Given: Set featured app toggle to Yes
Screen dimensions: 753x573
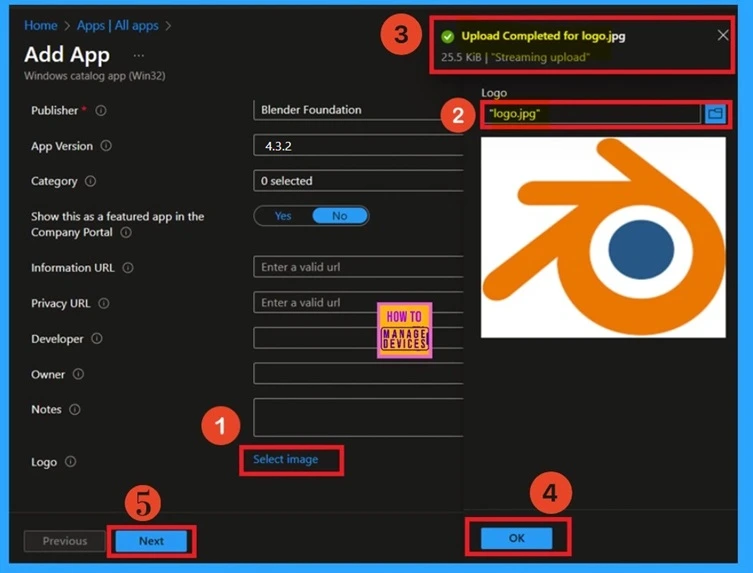Looking at the screenshot, I should [283, 216].
